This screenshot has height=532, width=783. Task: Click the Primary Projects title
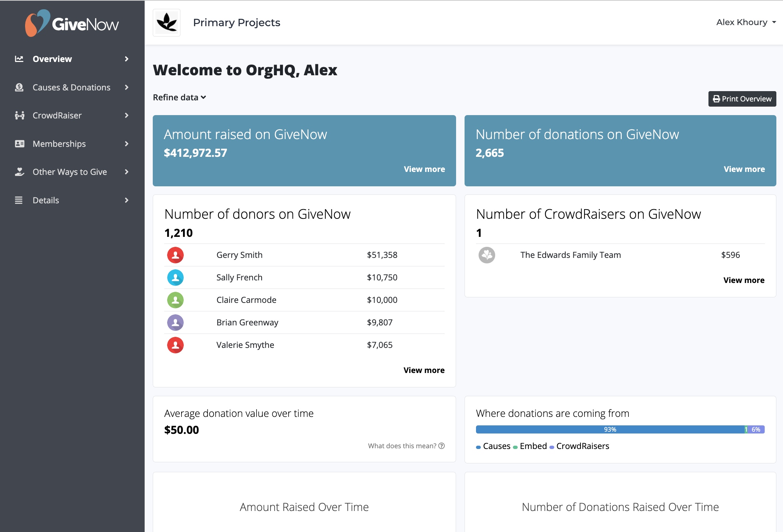tap(237, 23)
